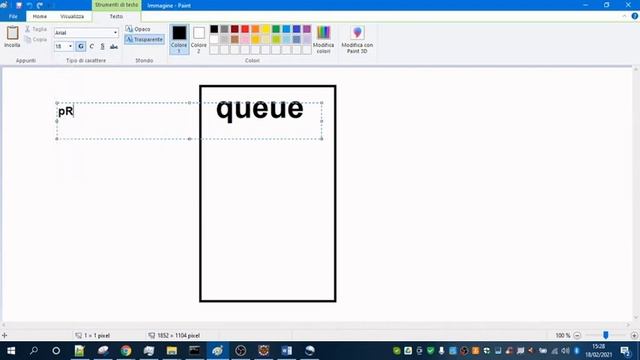Toggle strikethrough (abc) formatting

[x=114, y=47]
